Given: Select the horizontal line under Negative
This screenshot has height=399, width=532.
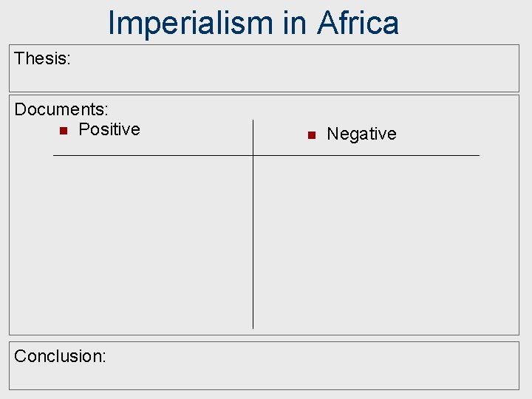Looking at the screenshot, I should click(x=366, y=155).
